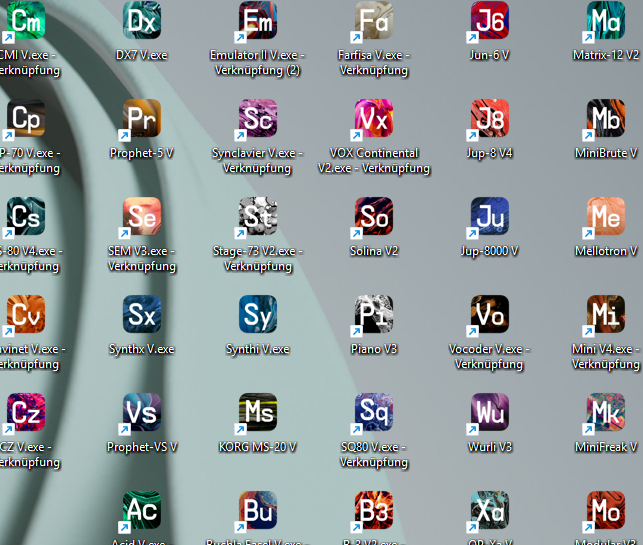This screenshot has width=643, height=545.
Task: Click the Stage-73 V2 shortcut icon
Action: [258, 217]
